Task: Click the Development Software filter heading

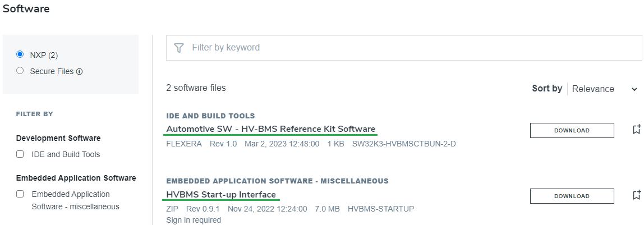Action: pyautogui.click(x=58, y=138)
